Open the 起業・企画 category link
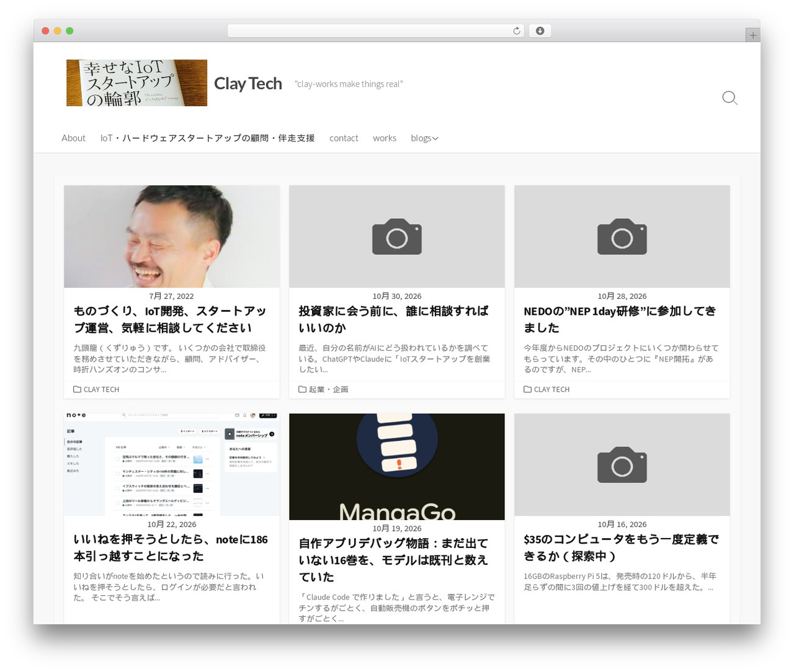The width and height of the screenshot is (794, 672). pos(328,389)
